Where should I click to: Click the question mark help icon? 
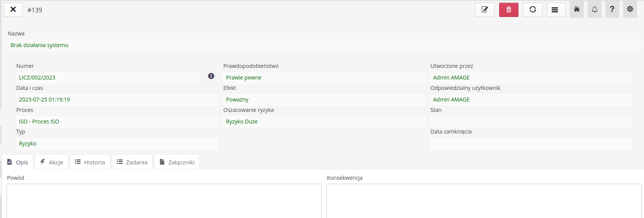[612, 9]
